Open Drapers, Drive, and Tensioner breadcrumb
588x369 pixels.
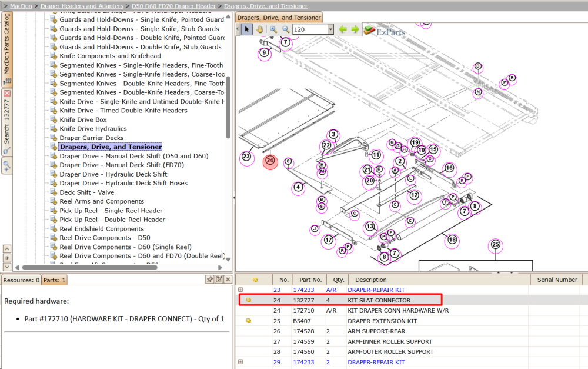point(266,6)
